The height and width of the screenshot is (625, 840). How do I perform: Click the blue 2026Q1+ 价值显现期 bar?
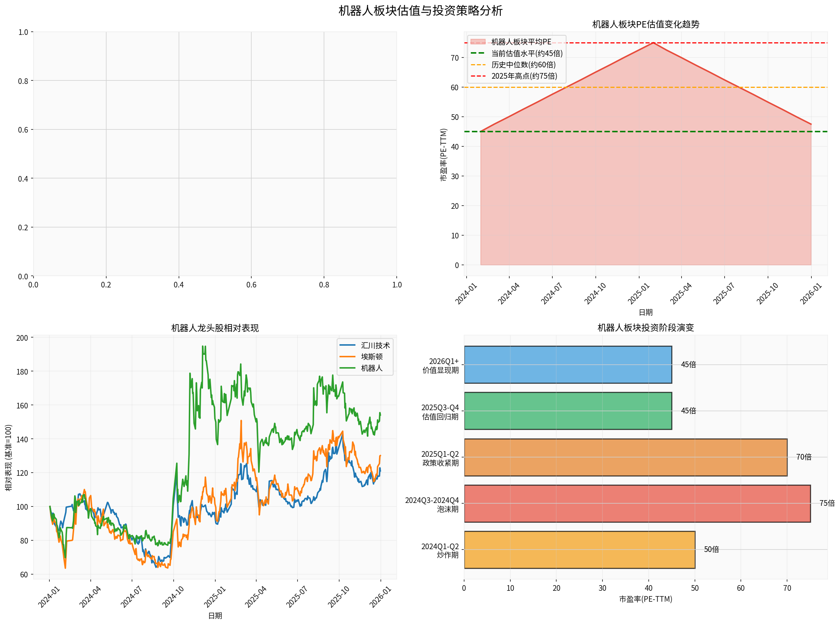click(568, 365)
